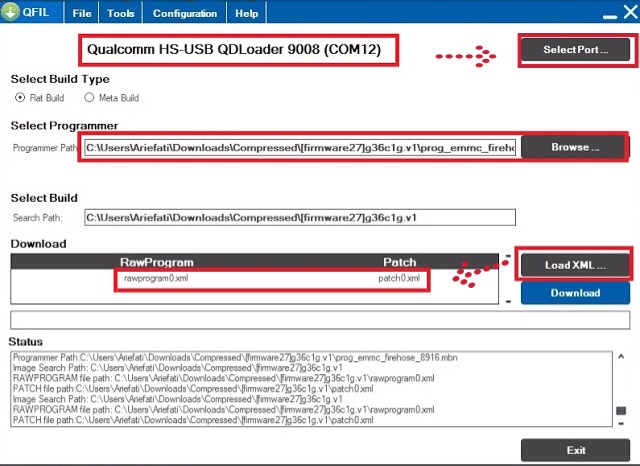Click the Programmer Path input field
The image size is (640, 466).
[300, 147]
